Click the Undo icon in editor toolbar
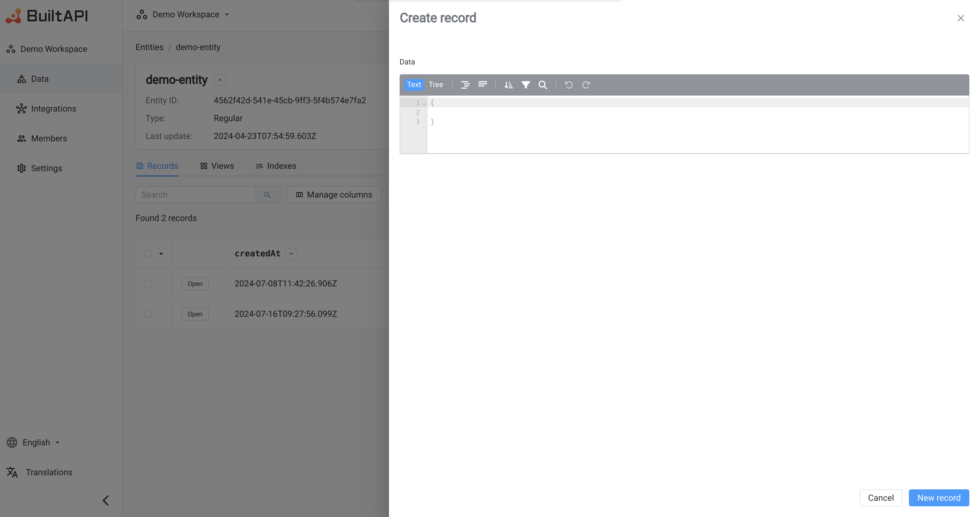Viewport: 980px width, 517px height. coord(568,84)
